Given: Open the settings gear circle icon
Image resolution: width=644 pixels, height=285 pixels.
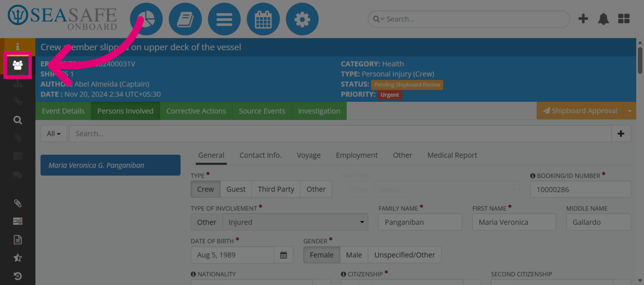Looking at the screenshot, I should [302, 19].
